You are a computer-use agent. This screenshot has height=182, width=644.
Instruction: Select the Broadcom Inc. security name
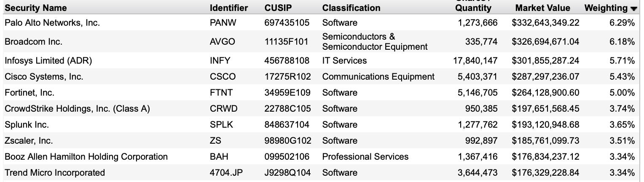tap(33, 42)
